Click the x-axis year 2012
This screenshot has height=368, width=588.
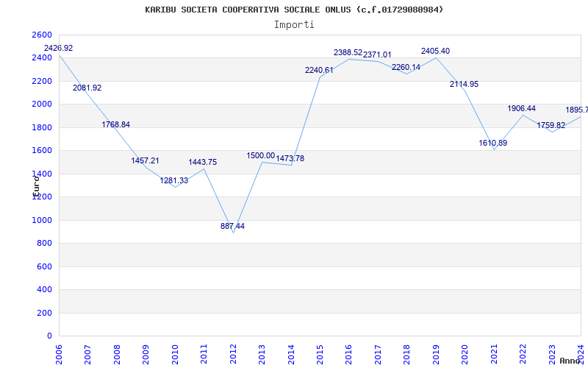pyautogui.click(x=233, y=354)
